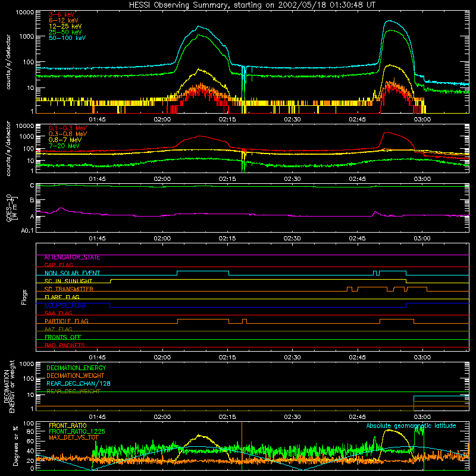Click the PARTICLE_FLAG label

[67, 321]
